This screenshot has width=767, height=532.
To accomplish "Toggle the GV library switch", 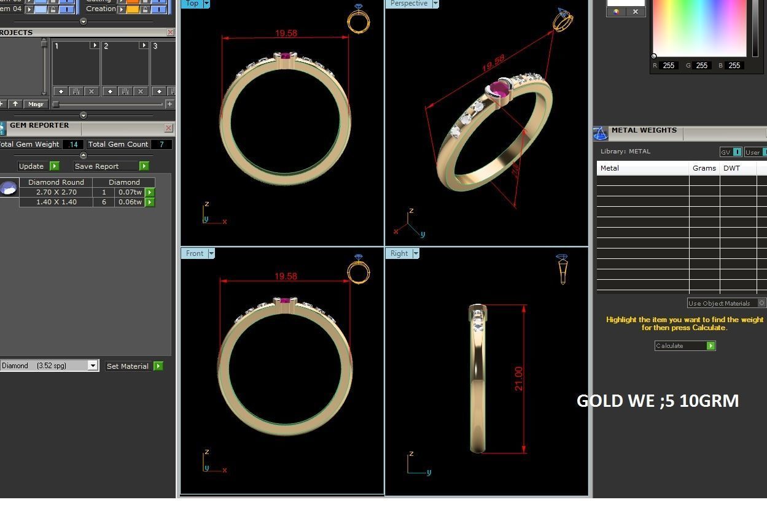I will point(737,152).
